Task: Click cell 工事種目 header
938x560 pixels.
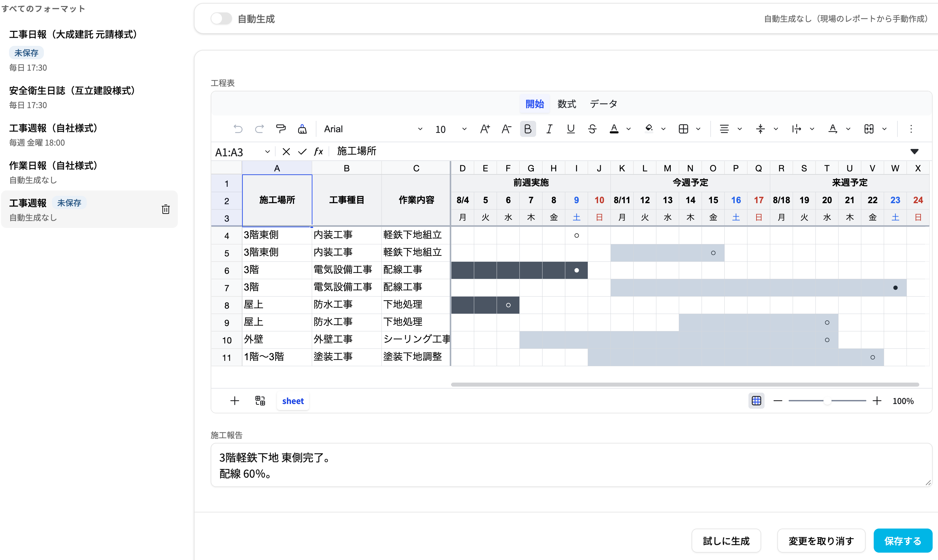Action: (347, 200)
